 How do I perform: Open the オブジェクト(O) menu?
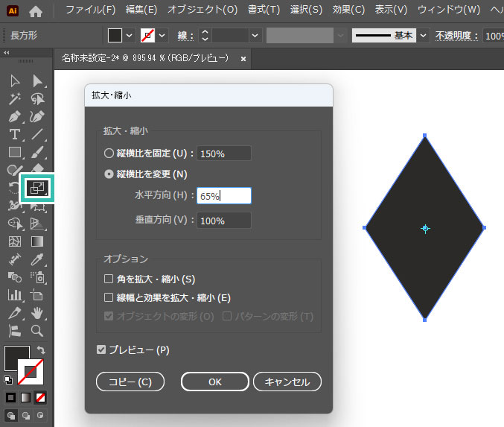202,10
